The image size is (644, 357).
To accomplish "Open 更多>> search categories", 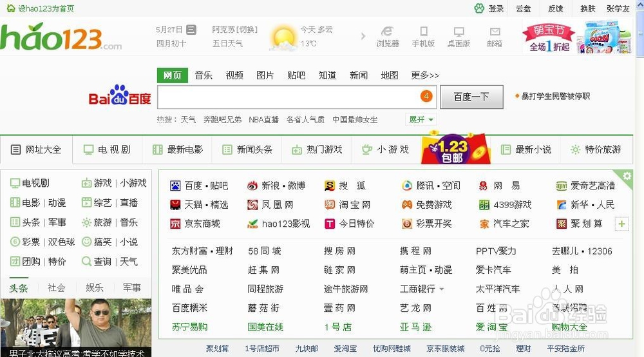I will pos(424,75).
